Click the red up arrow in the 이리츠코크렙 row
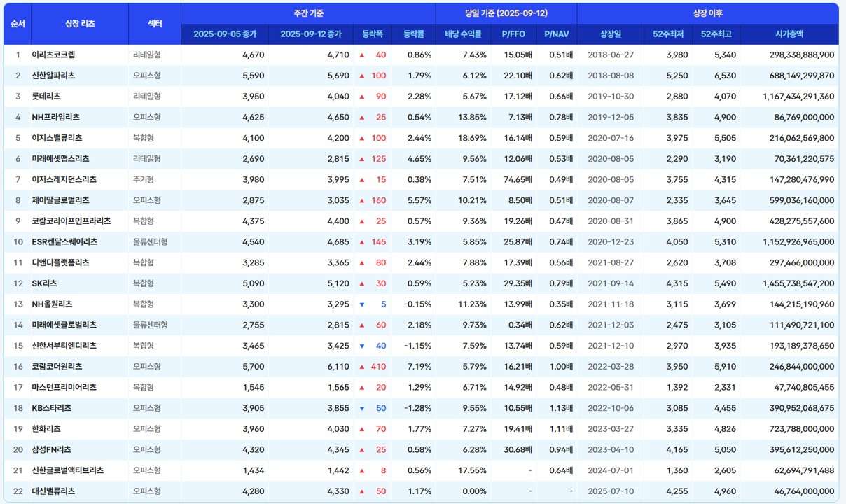The height and width of the screenshot is (504, 846). (362, 55)
